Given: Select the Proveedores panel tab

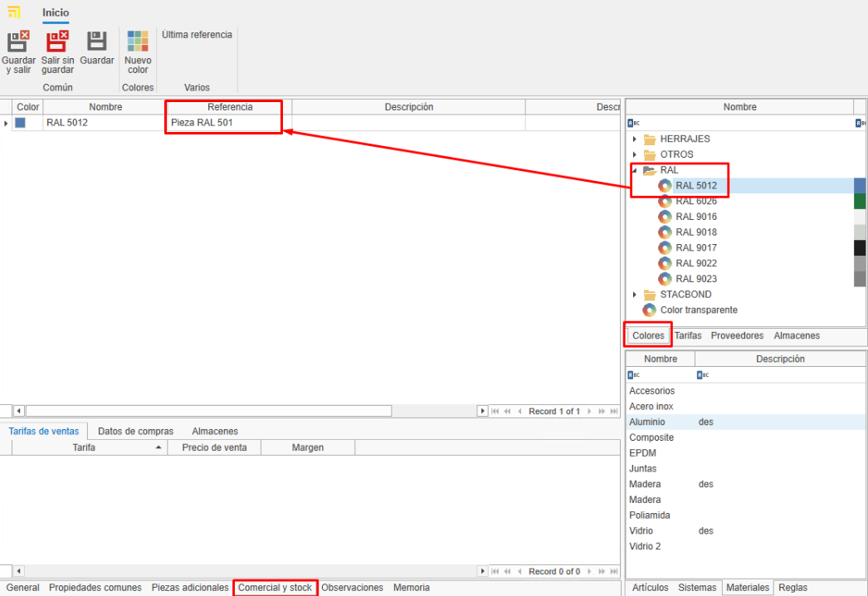Looking at the screenshot, I should [x=738, y=335].
